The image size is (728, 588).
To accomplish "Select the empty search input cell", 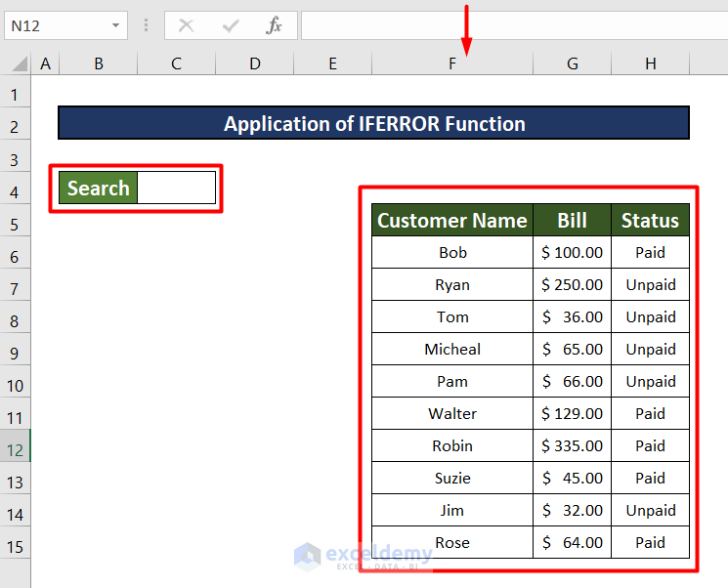I will tap(177, 188).
